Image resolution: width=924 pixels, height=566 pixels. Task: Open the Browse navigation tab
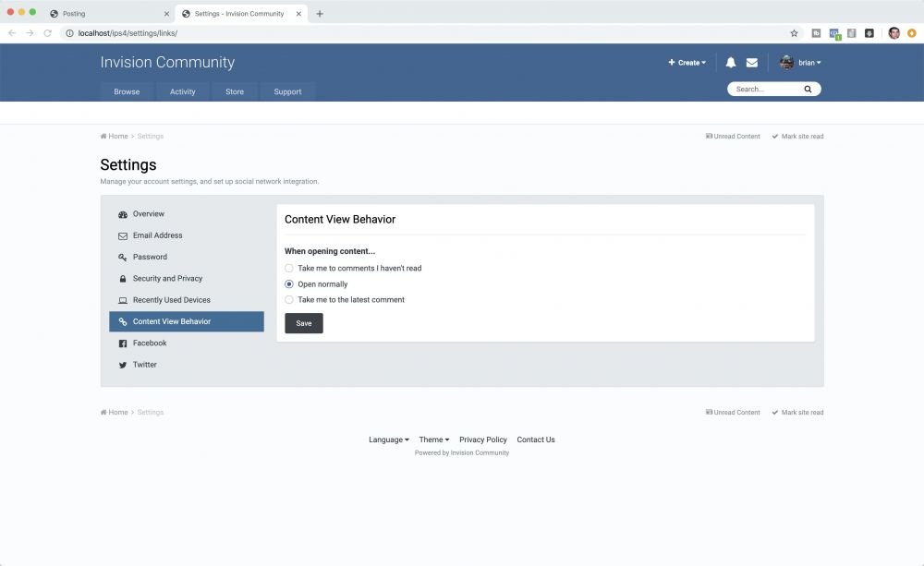click(127, 92)
